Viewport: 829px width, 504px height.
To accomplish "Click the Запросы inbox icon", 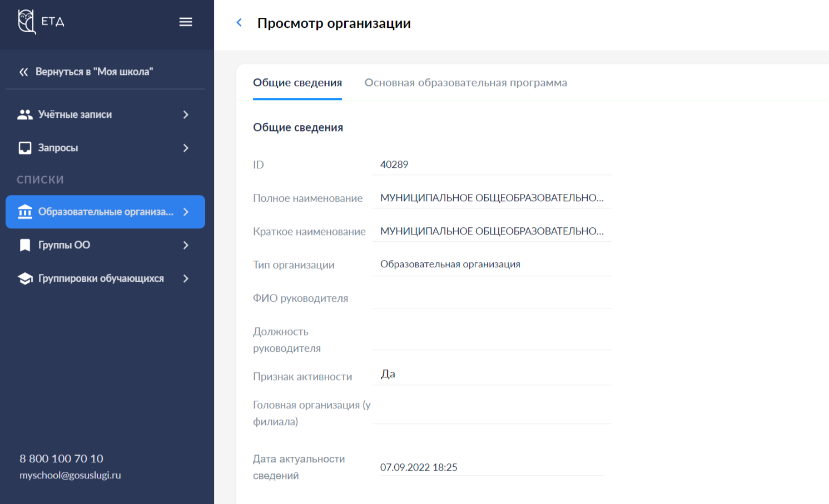I will click(25, 148).
